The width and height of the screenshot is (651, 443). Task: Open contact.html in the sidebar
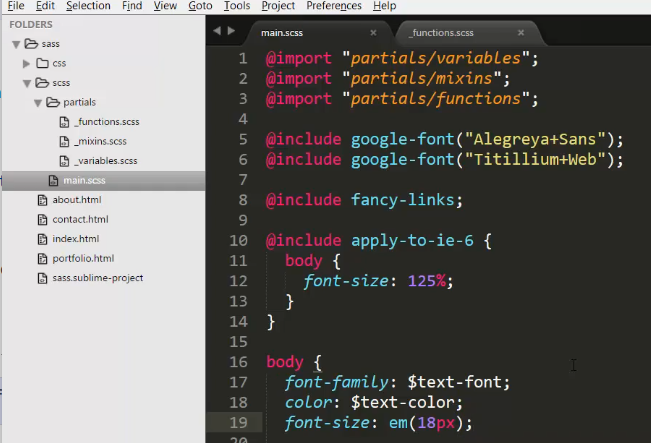(x=80, y=219)
